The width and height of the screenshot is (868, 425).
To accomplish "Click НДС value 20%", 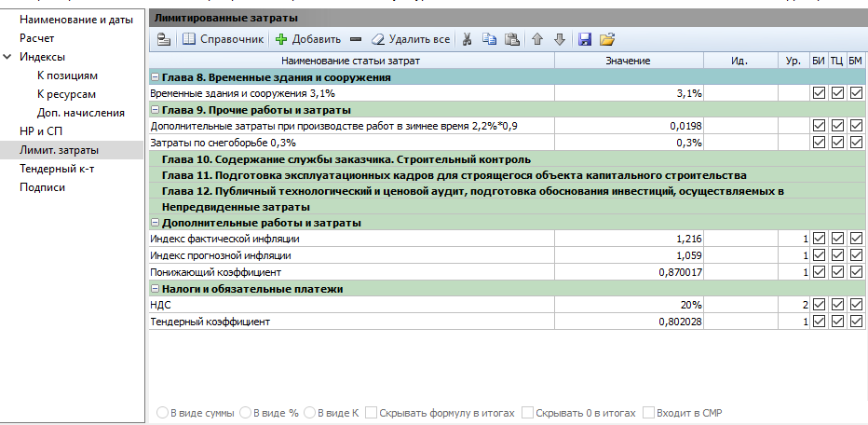I will coord(629,305).
